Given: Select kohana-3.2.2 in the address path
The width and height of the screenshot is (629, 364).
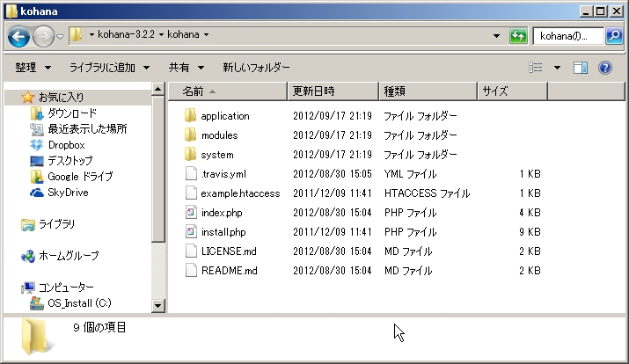Looking at the screenshot, I should coord(126,34).
